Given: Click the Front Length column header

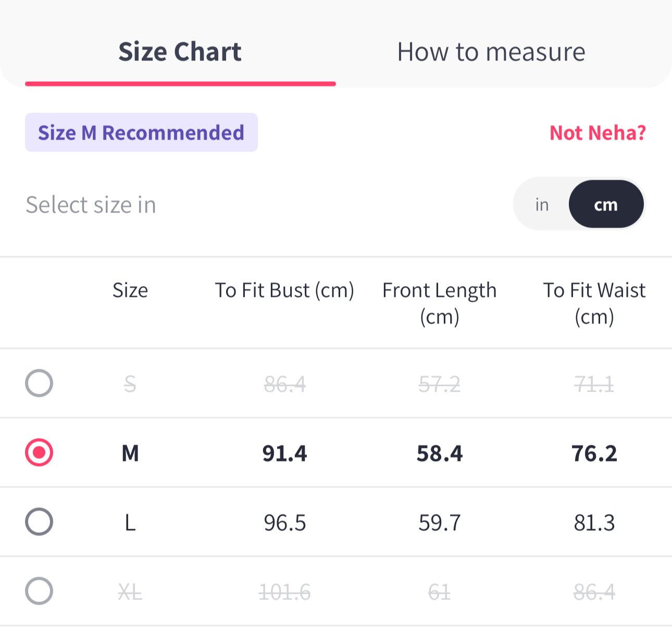Looking at the screenshot, I should click(439, 303).
